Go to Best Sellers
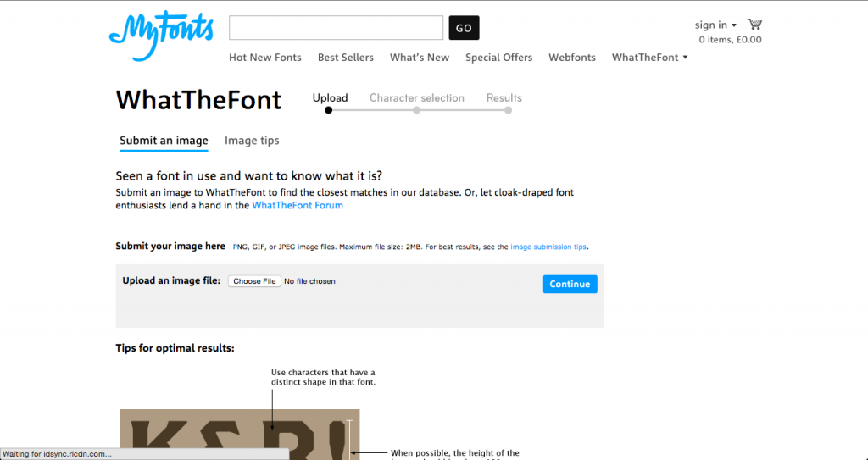The width and height of the screenshot is (868, 460). point(346,57)
